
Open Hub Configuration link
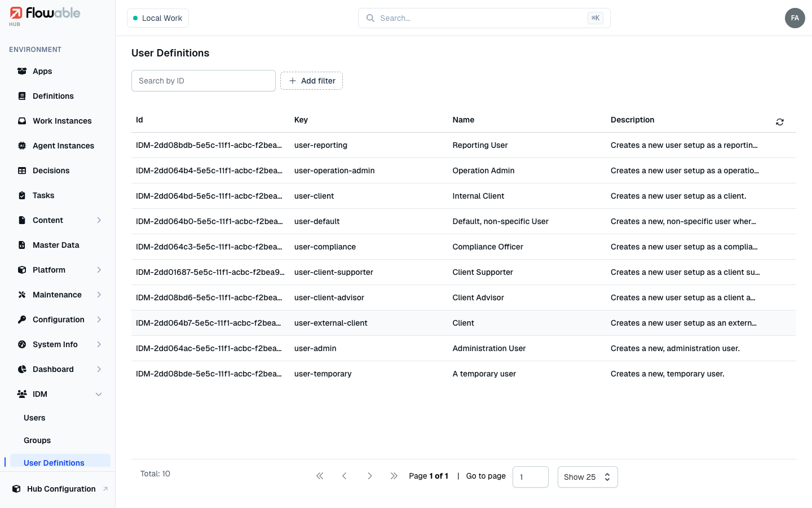click(60, 489)
